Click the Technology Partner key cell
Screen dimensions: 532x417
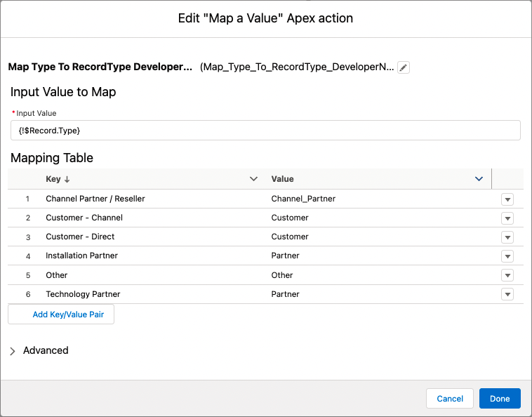83,294
